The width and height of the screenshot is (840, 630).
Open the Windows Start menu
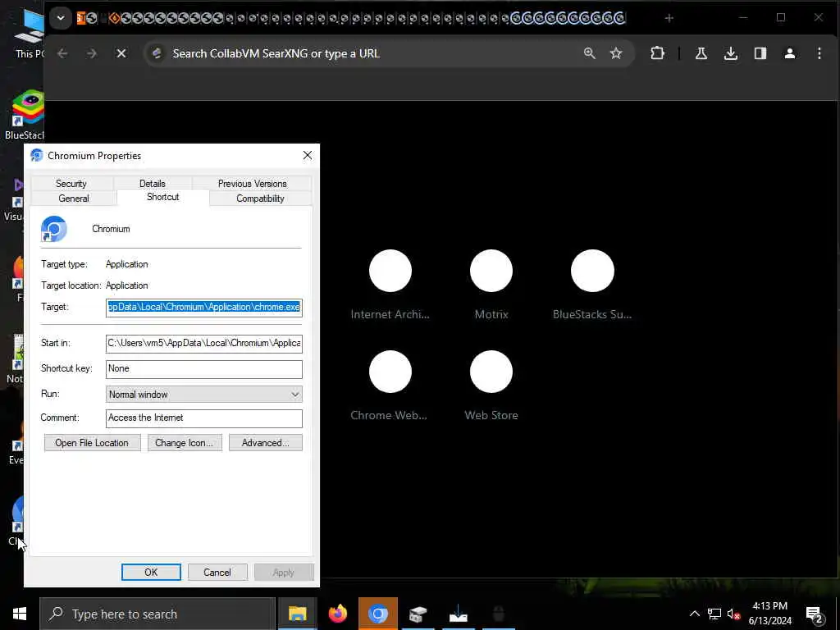coord(20,614)
